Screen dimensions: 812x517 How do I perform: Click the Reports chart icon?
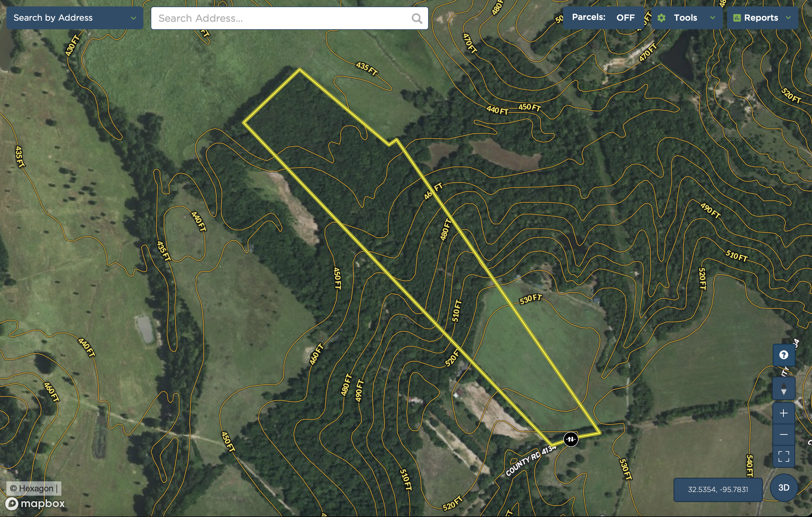pyautogui.click(x=737, y=18)
